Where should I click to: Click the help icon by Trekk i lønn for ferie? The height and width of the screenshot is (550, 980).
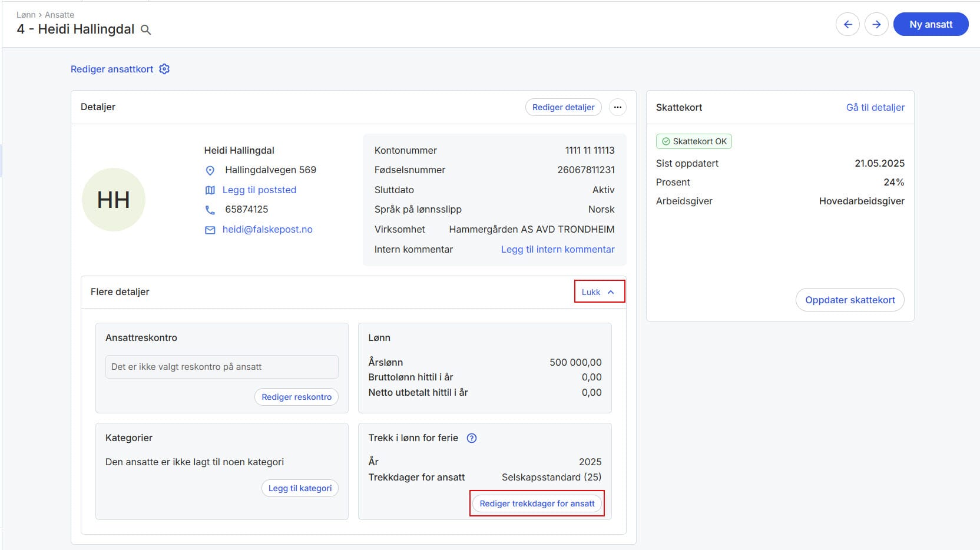tap(472, 438)
